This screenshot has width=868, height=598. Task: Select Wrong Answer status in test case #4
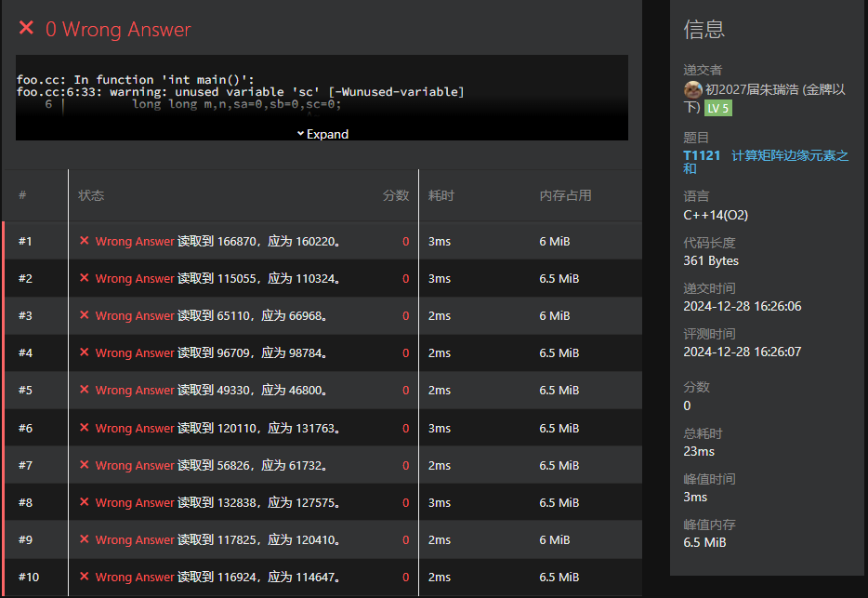[x=134, y=352]
